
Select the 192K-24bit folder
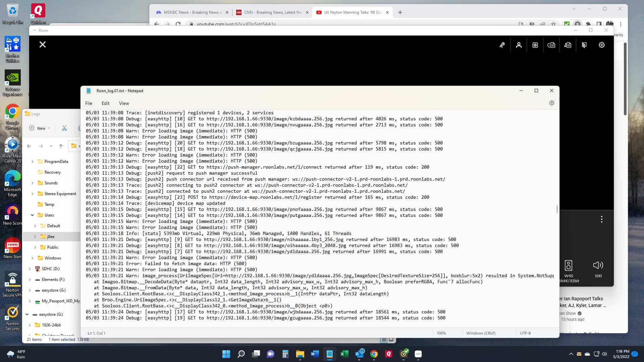click(x=51, y=325)
